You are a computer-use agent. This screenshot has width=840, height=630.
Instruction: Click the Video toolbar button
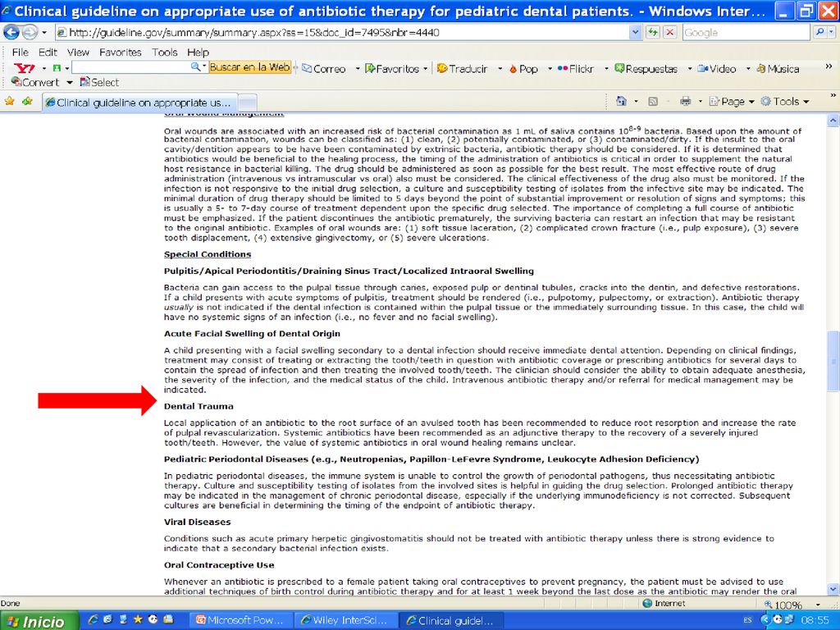pyautogui.click(x=717, y=69)
